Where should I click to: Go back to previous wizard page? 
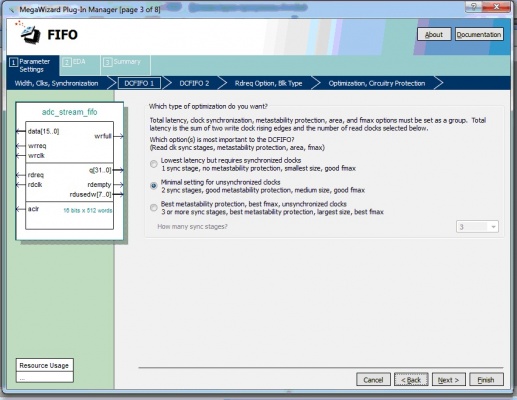click(411, 380)
